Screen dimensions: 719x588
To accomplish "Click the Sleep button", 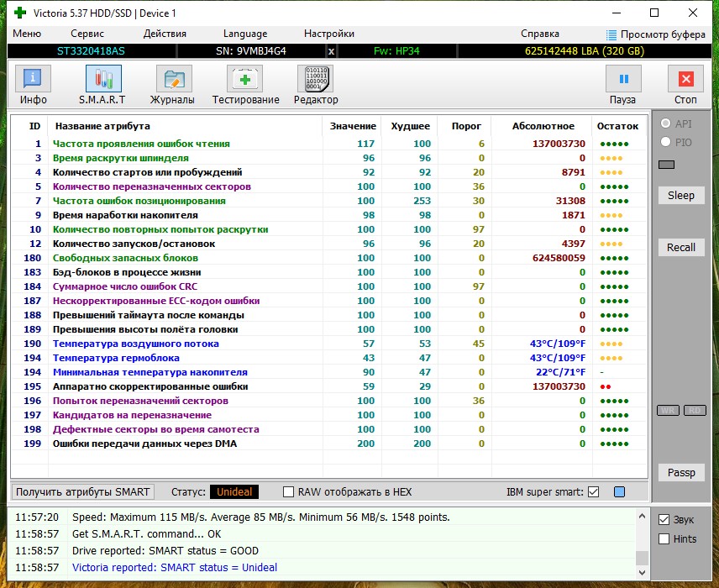I will pyautogui.click(x=681, y=196).
